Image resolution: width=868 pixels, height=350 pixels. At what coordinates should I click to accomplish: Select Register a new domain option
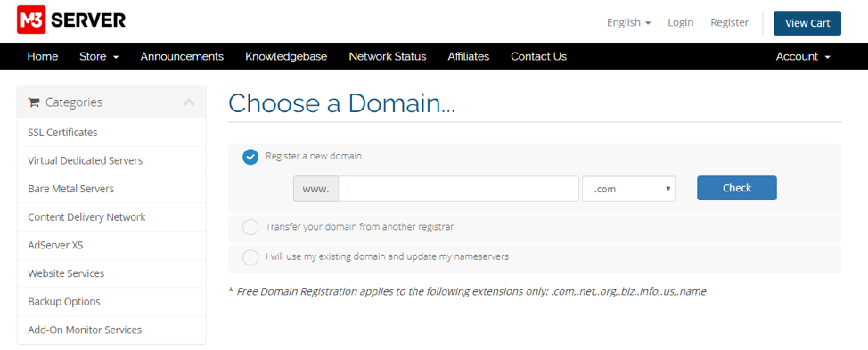(250, 157)
